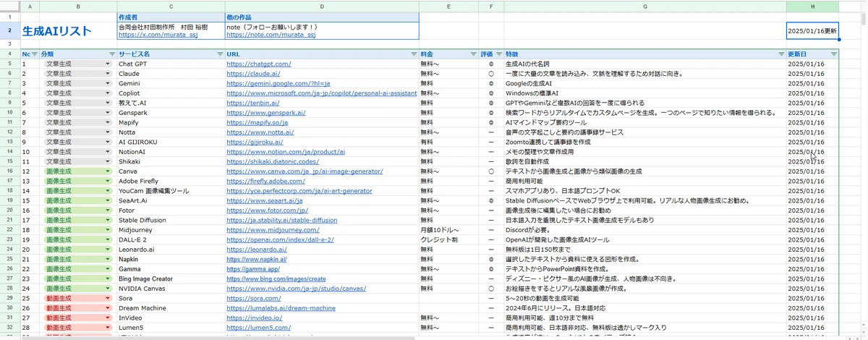Select the クレジット制 price cell
868x340 pixels.
click(x=448, y=239)
